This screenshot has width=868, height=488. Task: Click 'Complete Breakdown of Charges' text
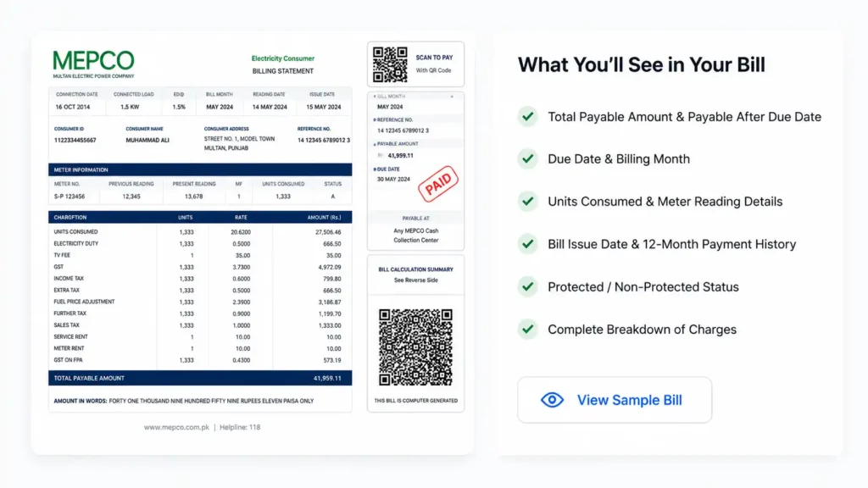(643, 330)
